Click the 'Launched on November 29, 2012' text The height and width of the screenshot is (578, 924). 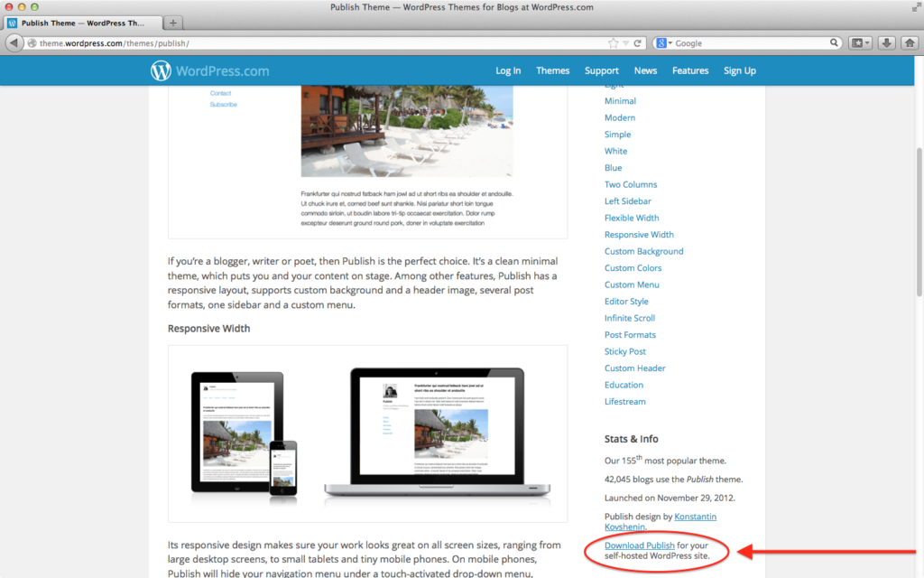(670, 498)
